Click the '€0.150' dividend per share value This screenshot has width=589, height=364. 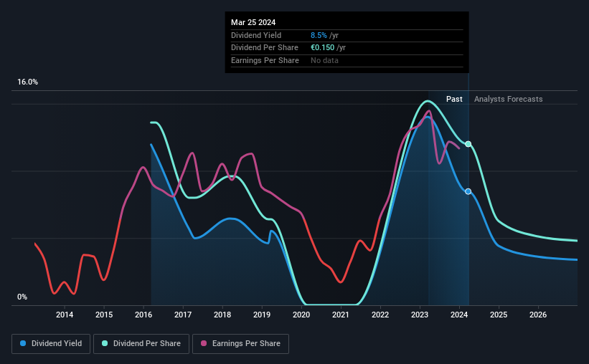pyautogui.click(x=322, y=48)
